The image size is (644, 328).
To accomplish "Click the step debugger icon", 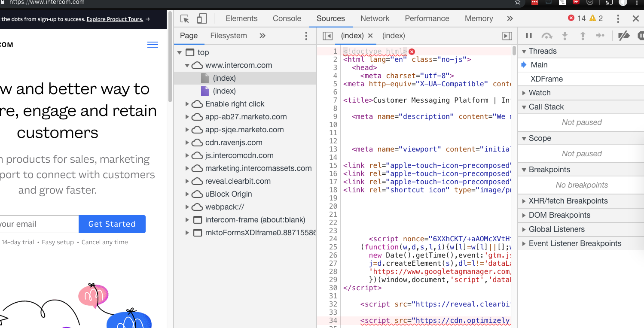I will coord(600,36).
